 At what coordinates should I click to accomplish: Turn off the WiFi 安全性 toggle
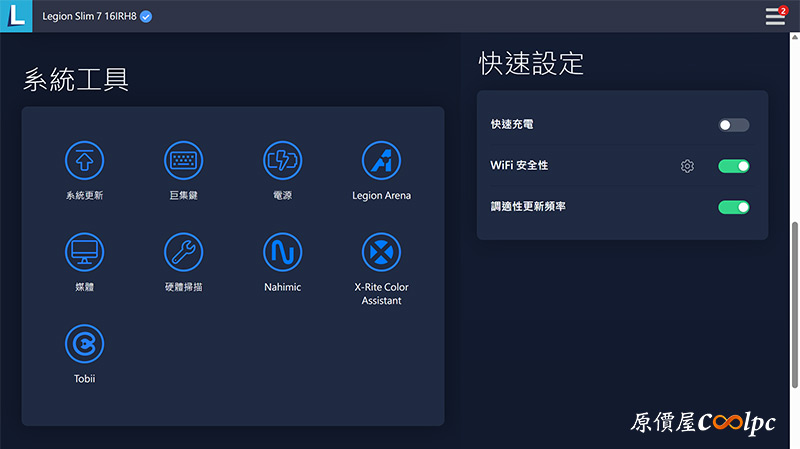tap(733, 166)
